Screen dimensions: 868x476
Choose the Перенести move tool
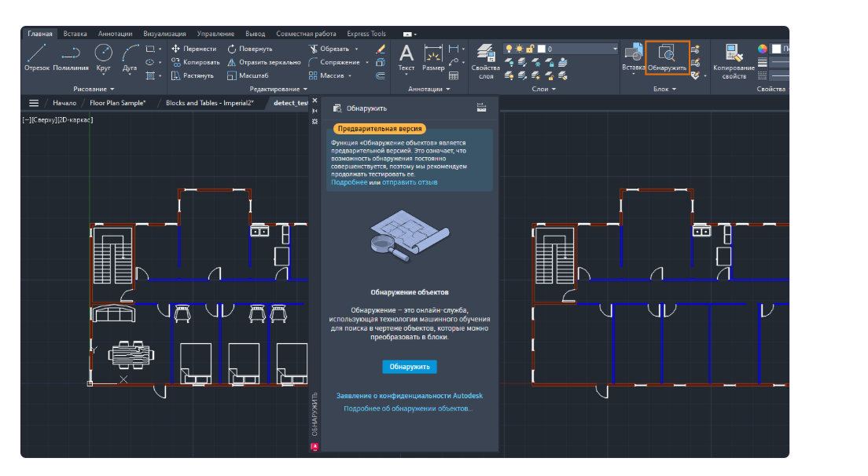point(194,49)
